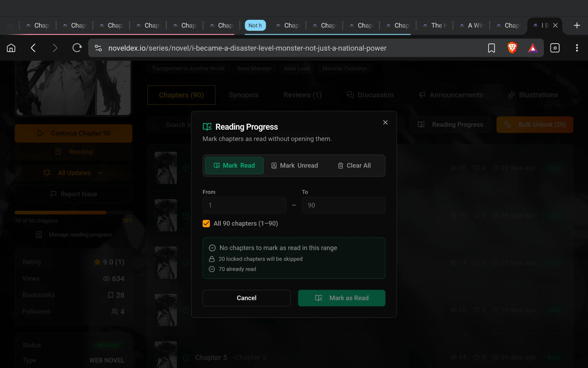
Task: Click the ONGOING status label
Action: (x=107, y=345)
